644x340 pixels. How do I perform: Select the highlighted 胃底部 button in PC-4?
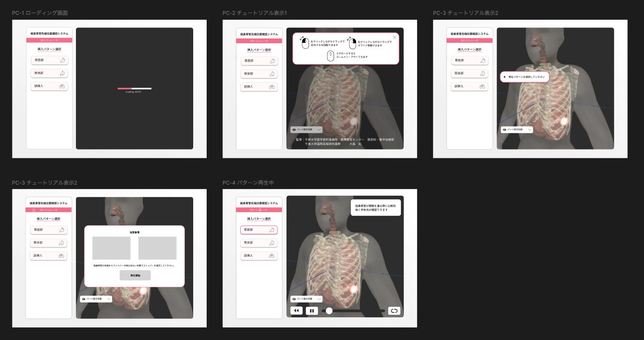click(x=259, y=230)
